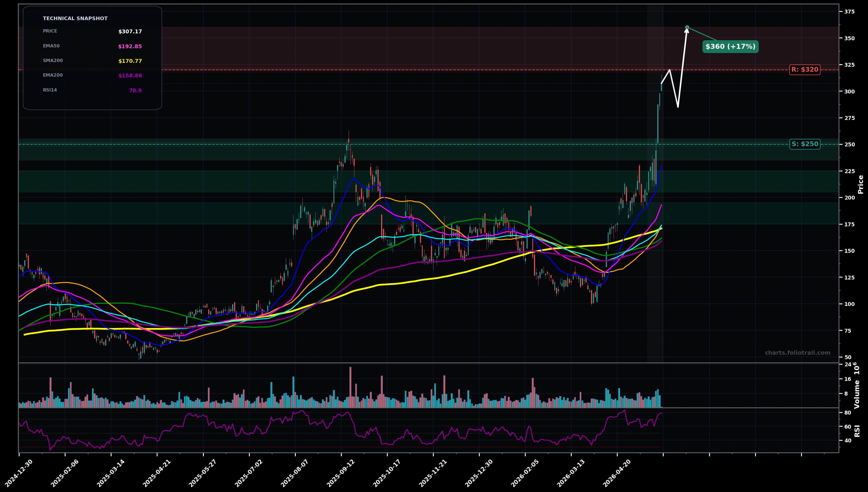Screen dimensions: 868x492
Task: Click the 2024-12-30 date axis label
Action: [18, 473]
